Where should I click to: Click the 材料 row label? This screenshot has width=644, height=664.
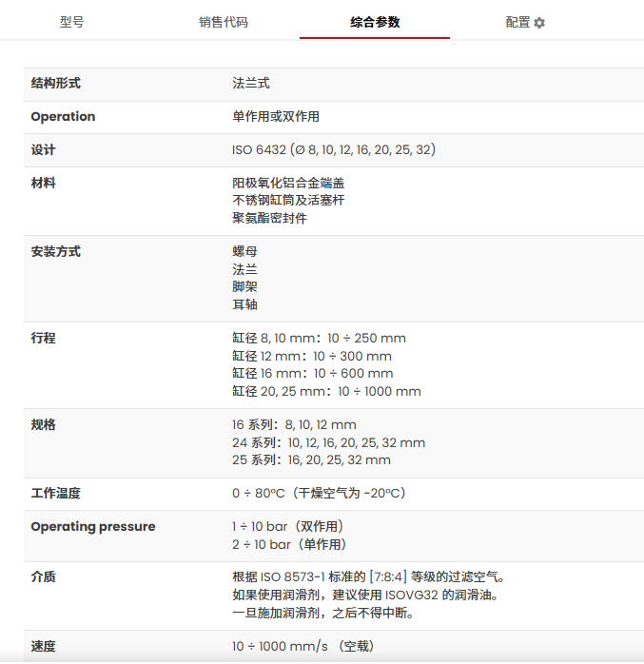[44, 183]
